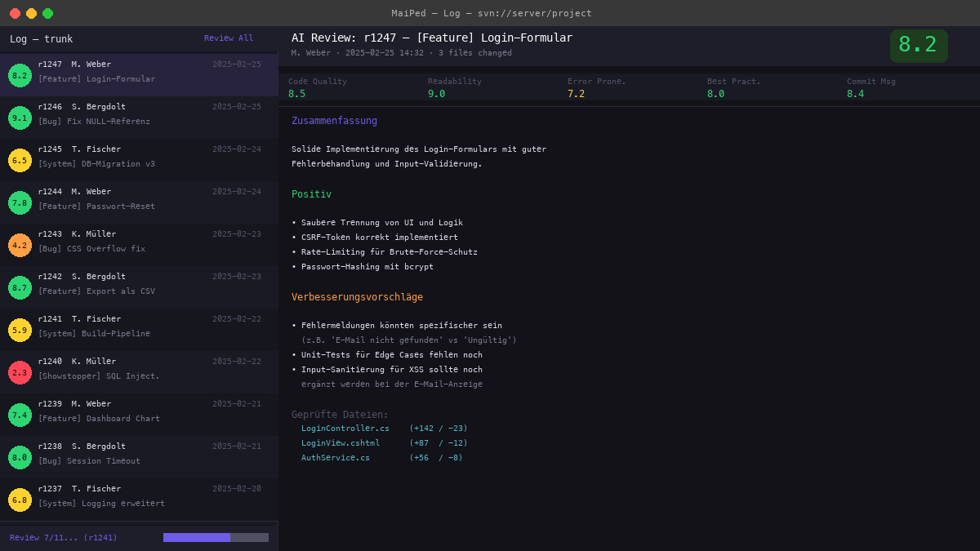Click the 8.0 badge beside Session Timeout

coord(20,457)
